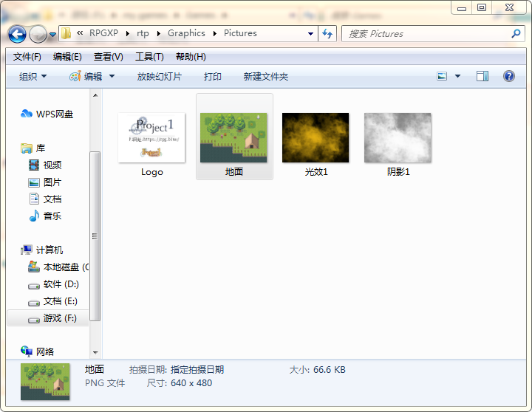Click 大小: 66.6 KB in details pane
The height and width of the screenshot is (412, 532).
click(x=317, y=370)
